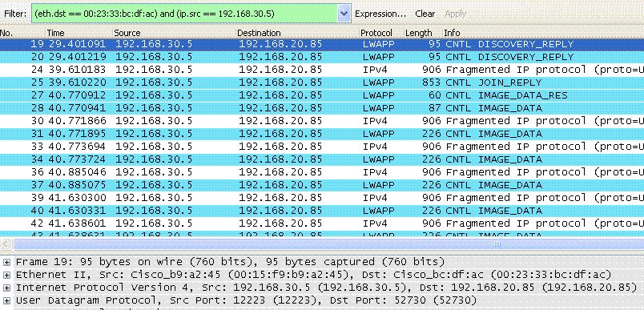The image size is (644, 310).
Task: Sort by the Info column header
Action: point(543,33)
